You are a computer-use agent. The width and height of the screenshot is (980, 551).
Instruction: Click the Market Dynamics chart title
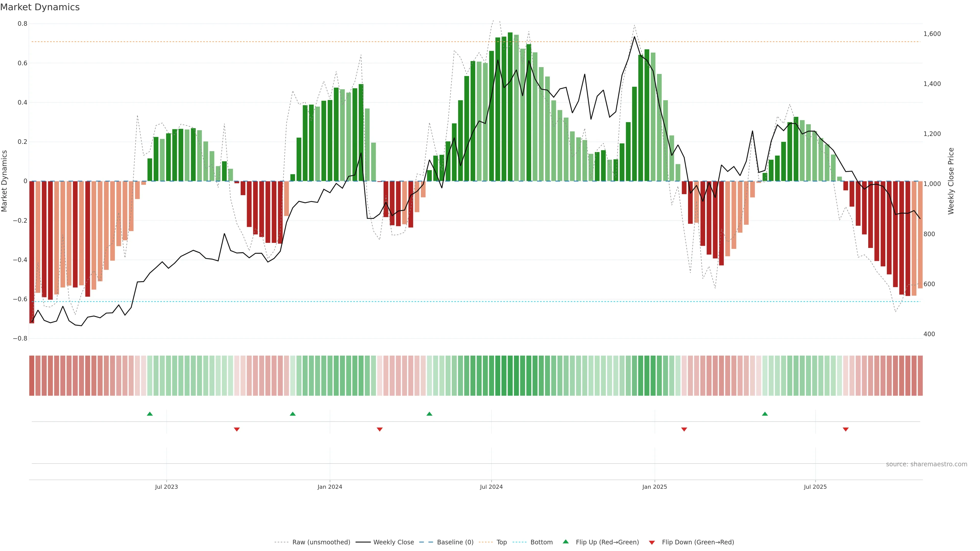[40, 7]
